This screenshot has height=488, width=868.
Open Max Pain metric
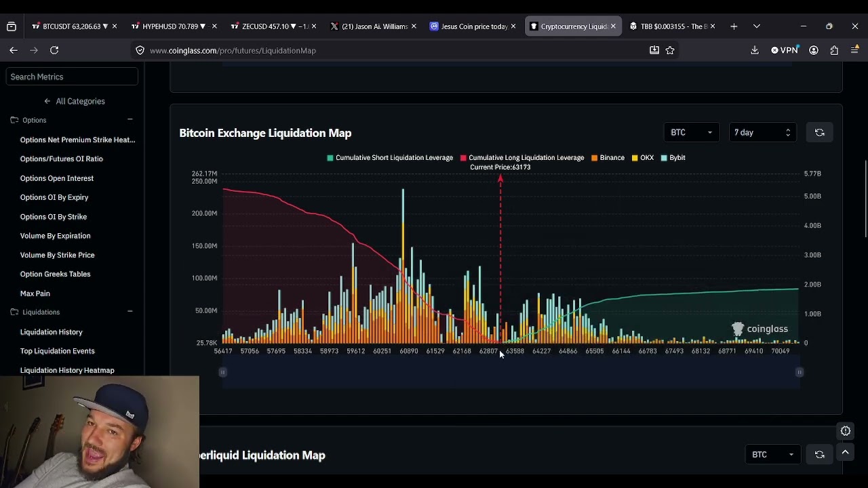35,293
